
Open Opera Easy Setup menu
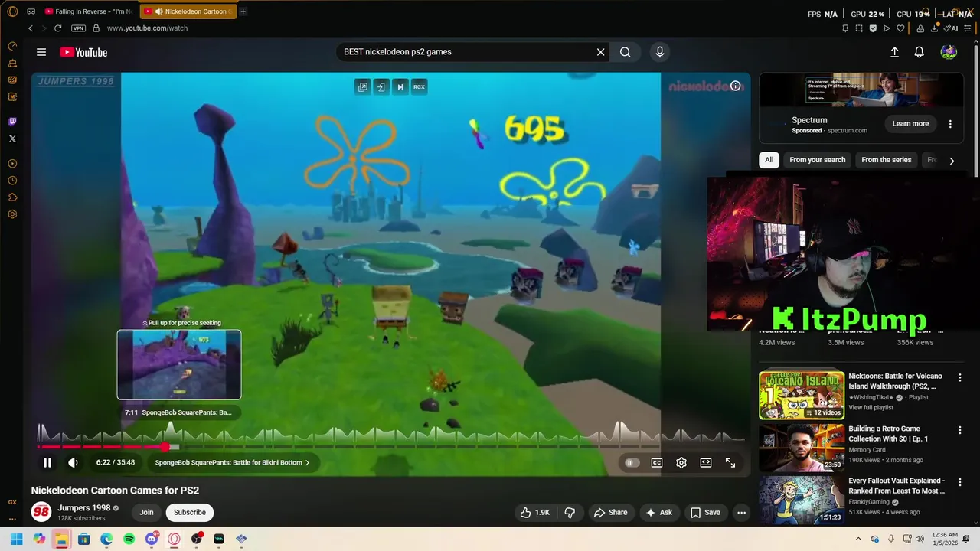969,28
